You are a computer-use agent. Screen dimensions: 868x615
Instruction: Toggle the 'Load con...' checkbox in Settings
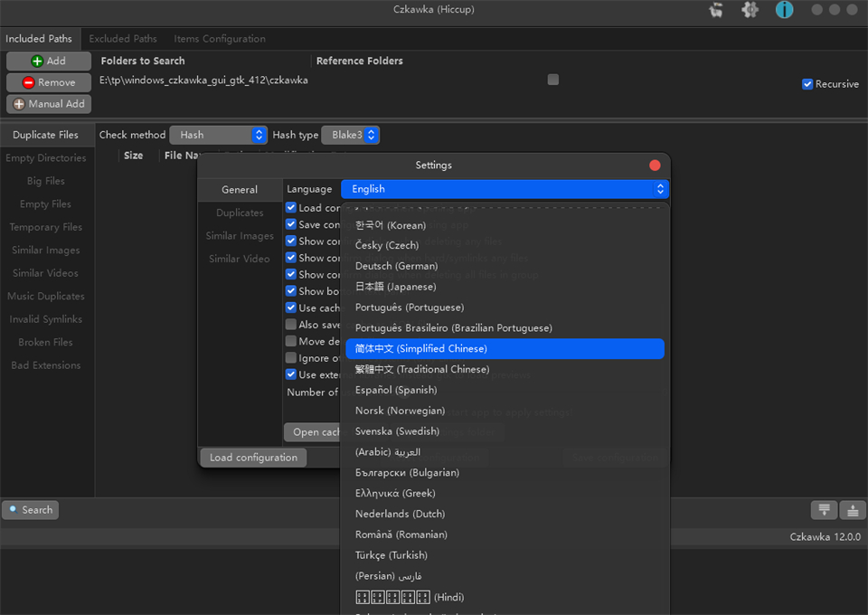point(290,208)
